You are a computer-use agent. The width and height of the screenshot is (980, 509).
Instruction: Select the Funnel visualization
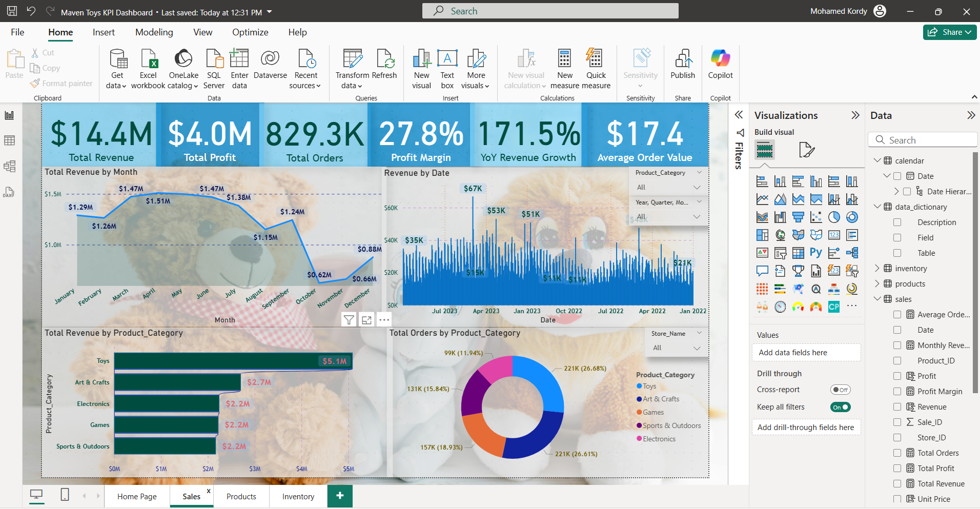(798, 217)
